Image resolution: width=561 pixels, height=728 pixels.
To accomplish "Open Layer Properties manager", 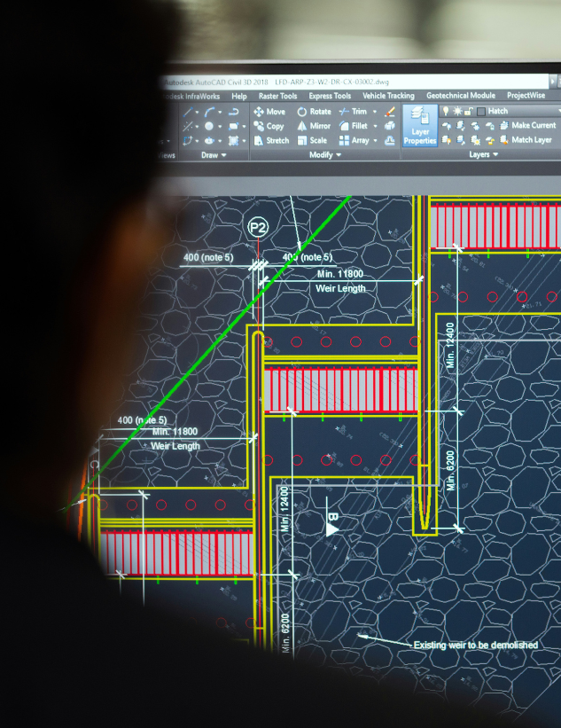I will click(420, 126).
